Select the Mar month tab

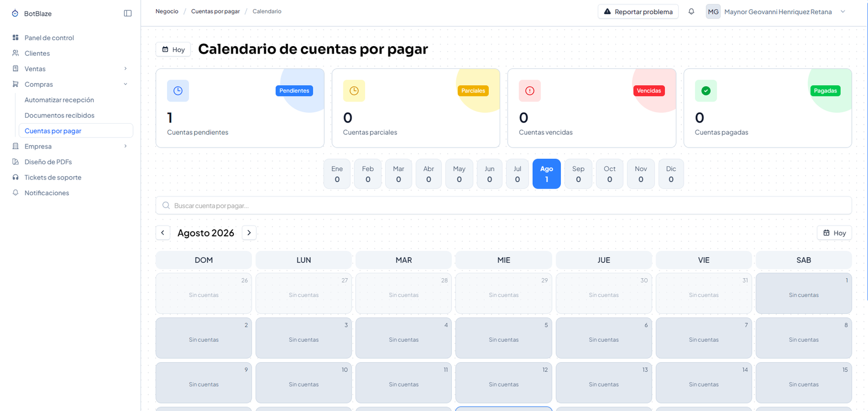point(398,174)
